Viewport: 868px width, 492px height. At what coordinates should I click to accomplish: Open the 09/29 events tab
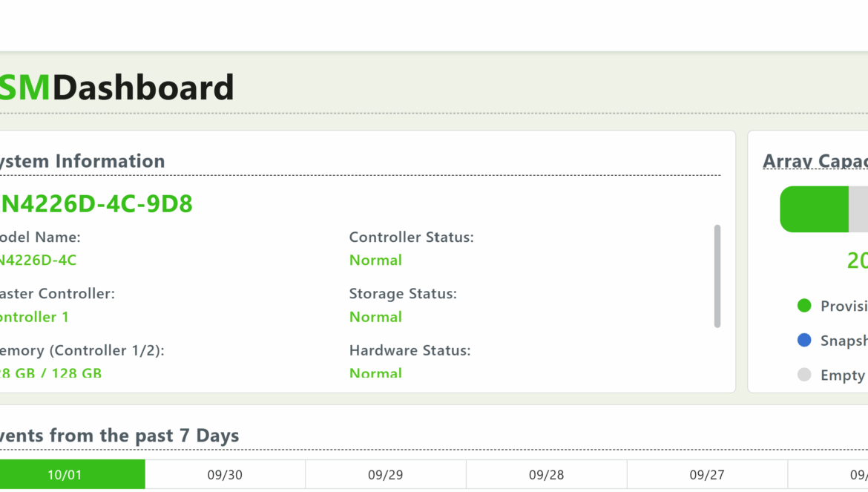pos(386,475)
